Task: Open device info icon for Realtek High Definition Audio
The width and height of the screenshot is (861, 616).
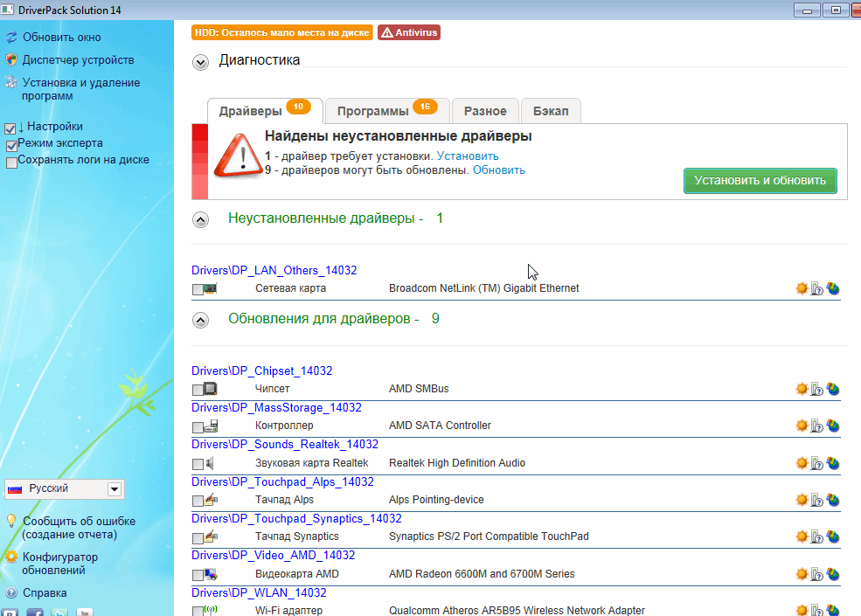Action: click(817, 463)
